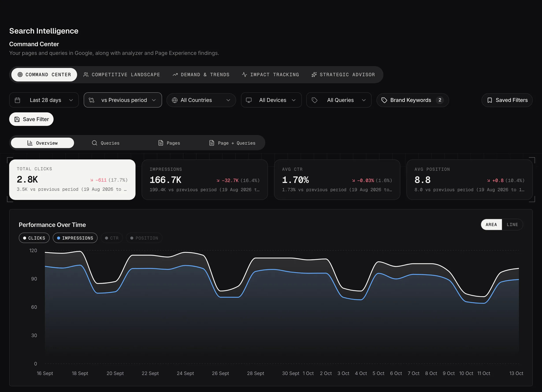Go to Competitive Landscape tab
The height and width of the screenshot is (392, 542).
click(122, 74)
